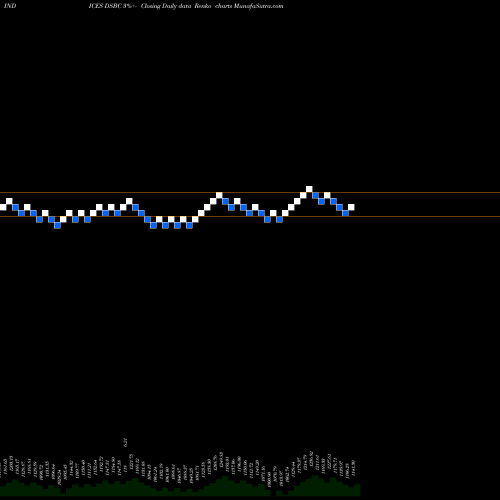
Task: Click the lower orange support line
Action: (250, 217)
